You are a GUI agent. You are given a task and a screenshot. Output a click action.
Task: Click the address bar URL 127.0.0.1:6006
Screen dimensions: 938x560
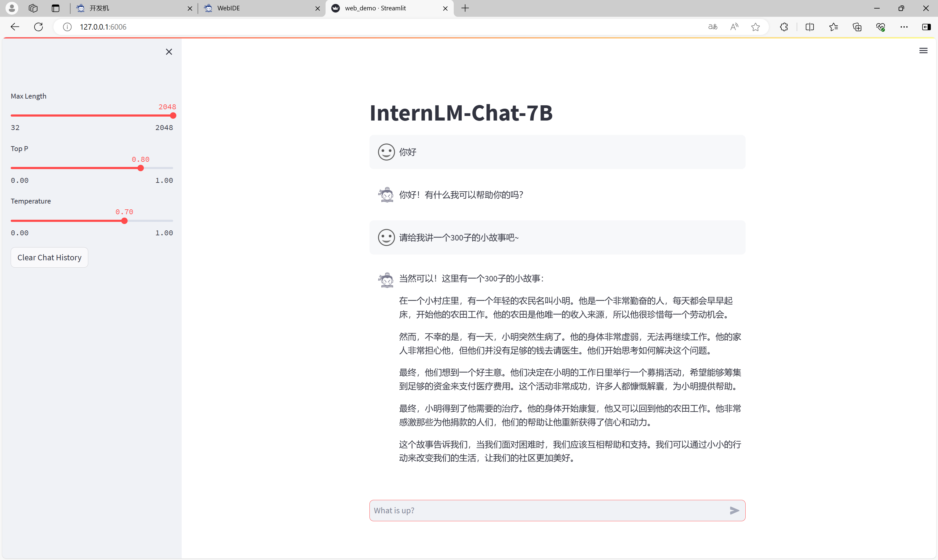point(103,27)
